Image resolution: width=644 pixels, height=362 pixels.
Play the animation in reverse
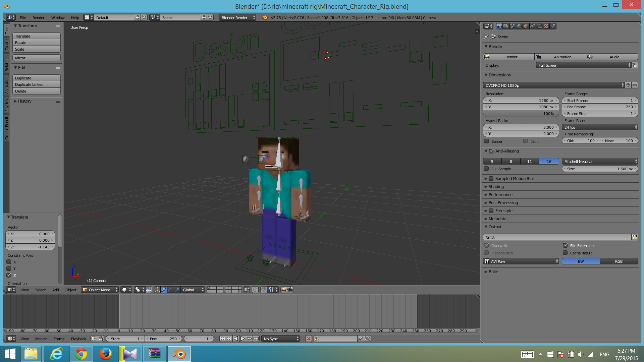236,339
